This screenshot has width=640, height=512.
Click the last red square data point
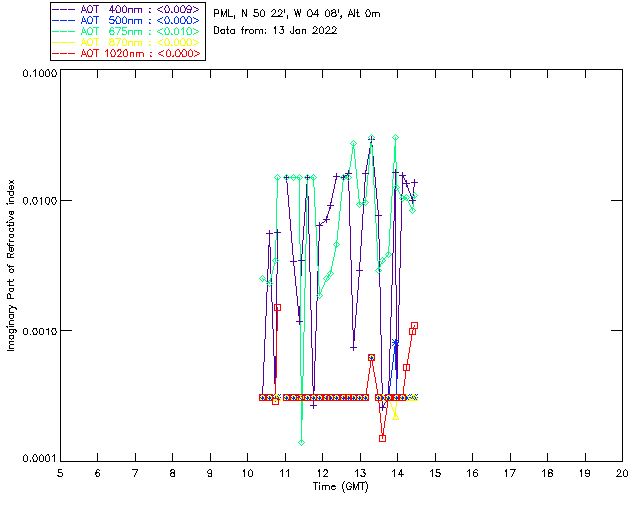414,325
